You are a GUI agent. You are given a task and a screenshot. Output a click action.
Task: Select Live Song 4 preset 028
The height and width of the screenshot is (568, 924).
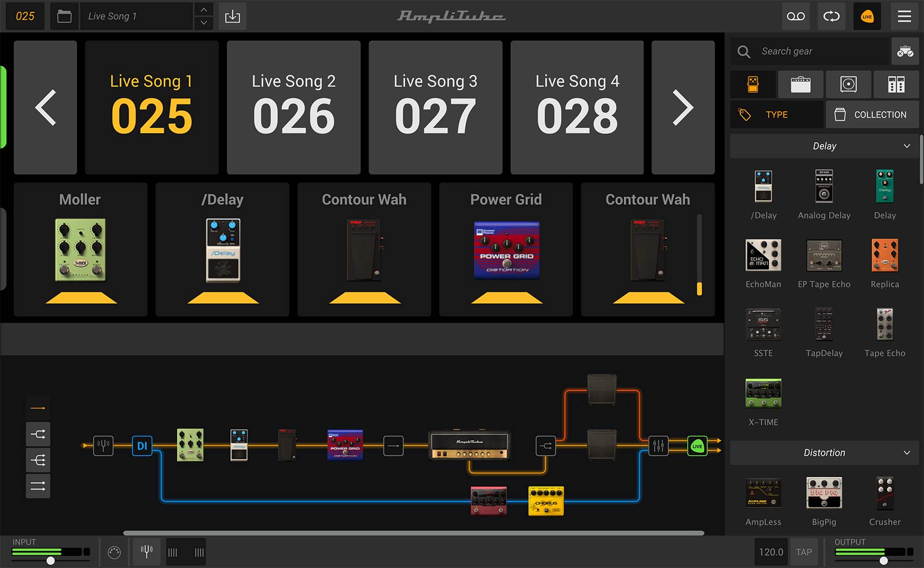(577, 107)
